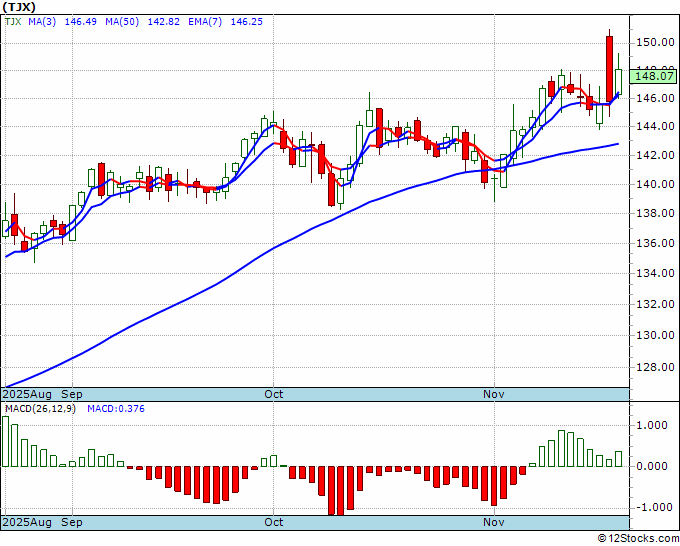Click the first tall green MACD bar in August

coord(6,441)
